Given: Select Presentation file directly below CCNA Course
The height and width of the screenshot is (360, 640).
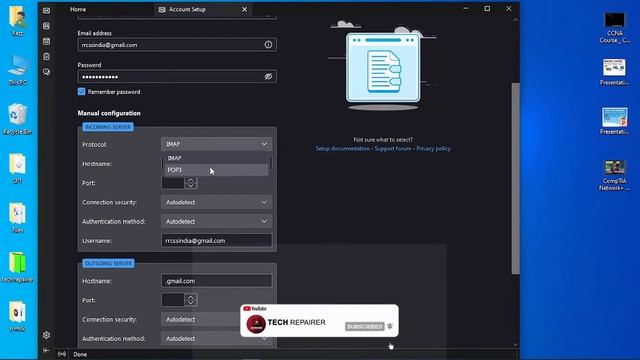Looking at the screenshot, I should (x=614, y=72).
